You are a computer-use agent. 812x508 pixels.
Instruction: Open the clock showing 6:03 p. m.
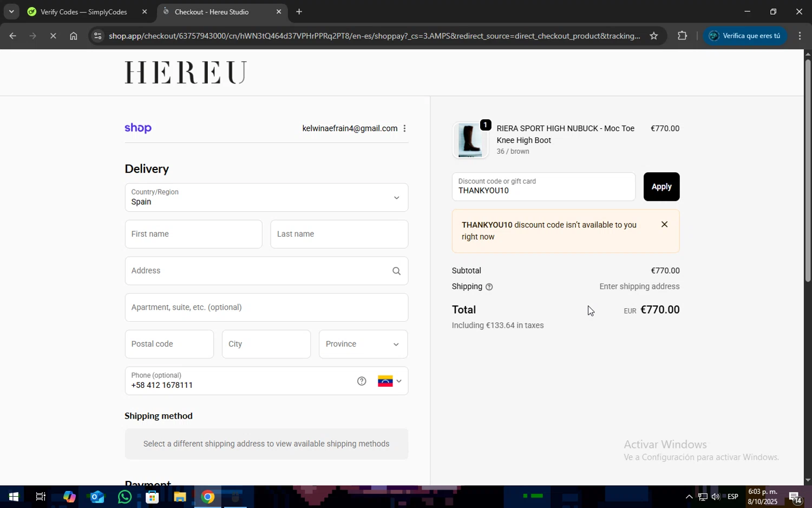(763, 497)
